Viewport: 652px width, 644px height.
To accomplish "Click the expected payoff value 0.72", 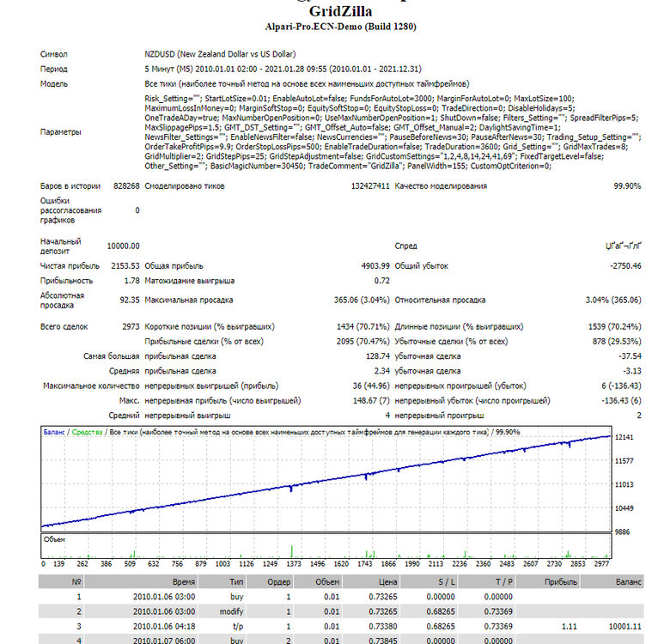I will click(381, 281).
